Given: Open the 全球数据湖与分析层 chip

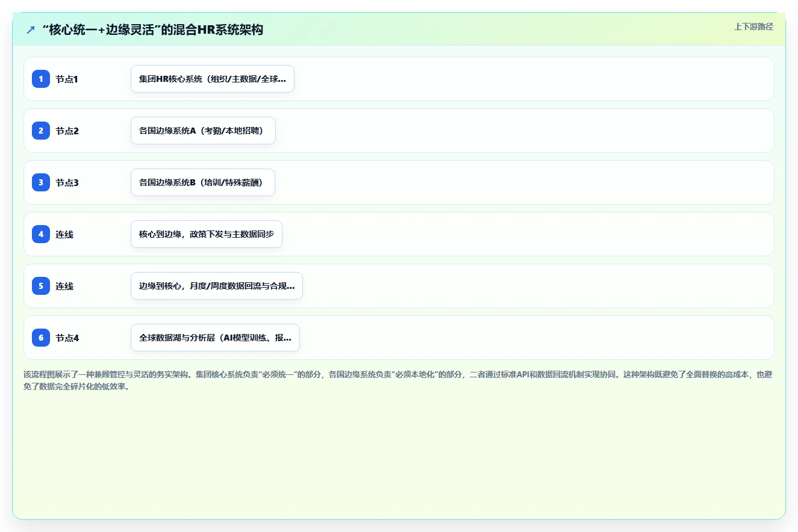Looking at the screenshot, I should [215, 338].
